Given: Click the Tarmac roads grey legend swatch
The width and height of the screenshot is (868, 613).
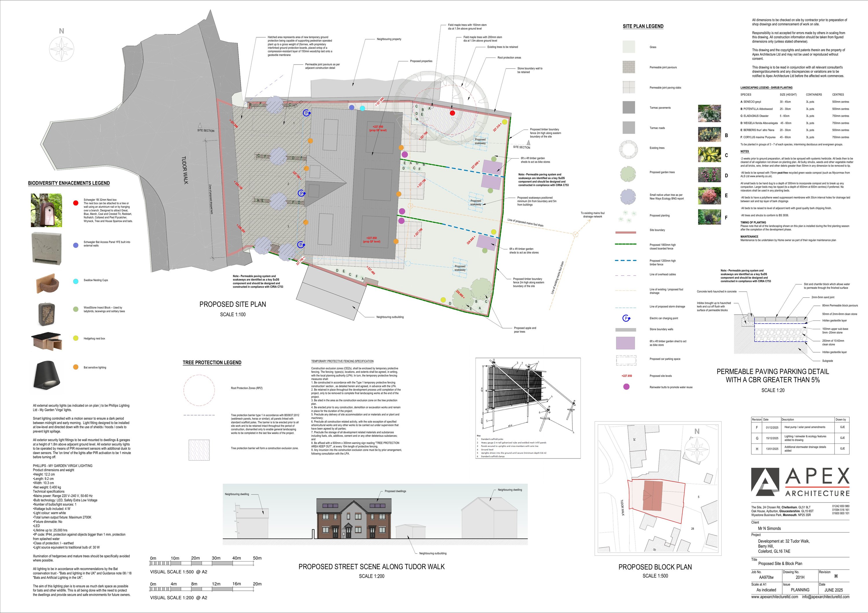Looking at the screenshot, I should pos(629,128).
